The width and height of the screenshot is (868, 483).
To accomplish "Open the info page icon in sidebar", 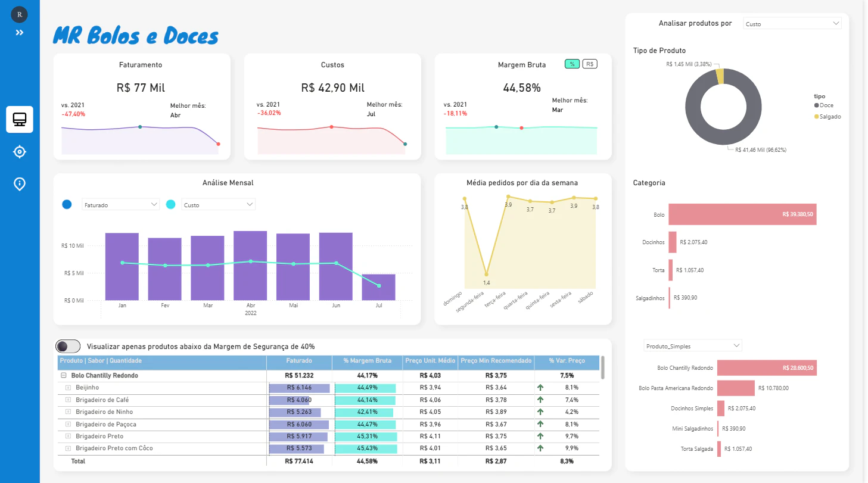I will click(20, 184).
